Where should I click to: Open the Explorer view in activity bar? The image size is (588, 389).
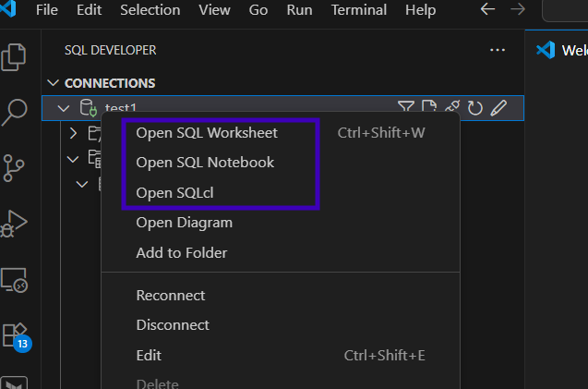[x=14, y=56]
